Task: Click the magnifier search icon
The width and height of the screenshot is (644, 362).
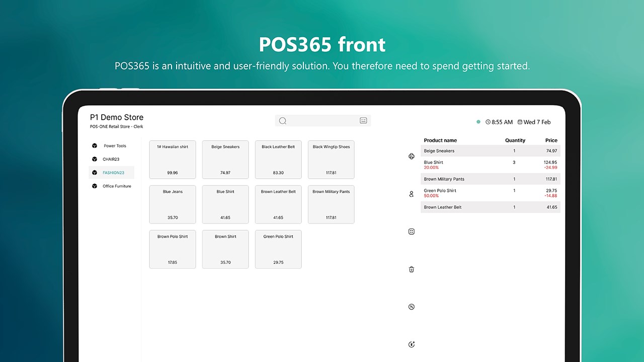Action: pyautogui.click(x=283, y=121)
